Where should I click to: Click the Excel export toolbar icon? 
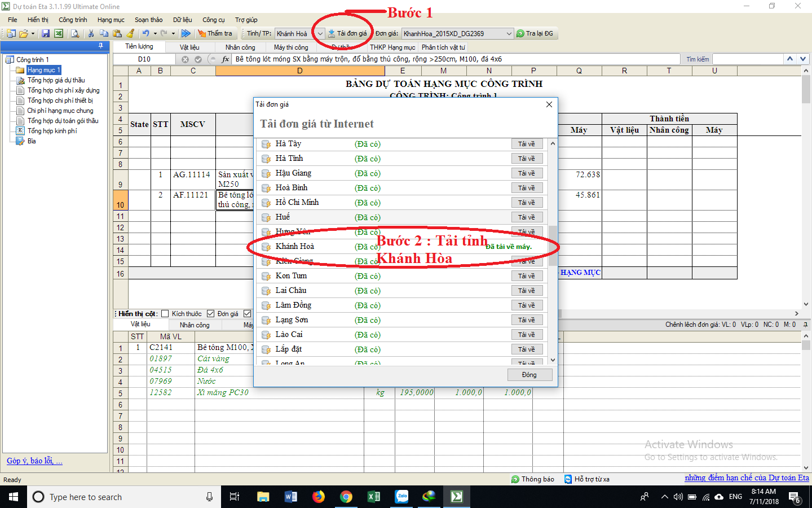coord(58,34)
